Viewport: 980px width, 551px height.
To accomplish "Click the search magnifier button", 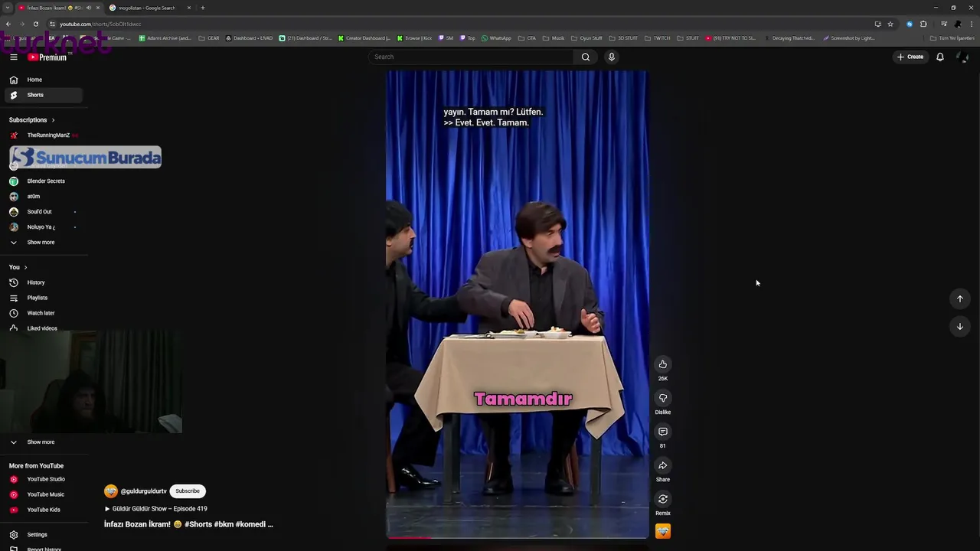I will pos(586,57).
